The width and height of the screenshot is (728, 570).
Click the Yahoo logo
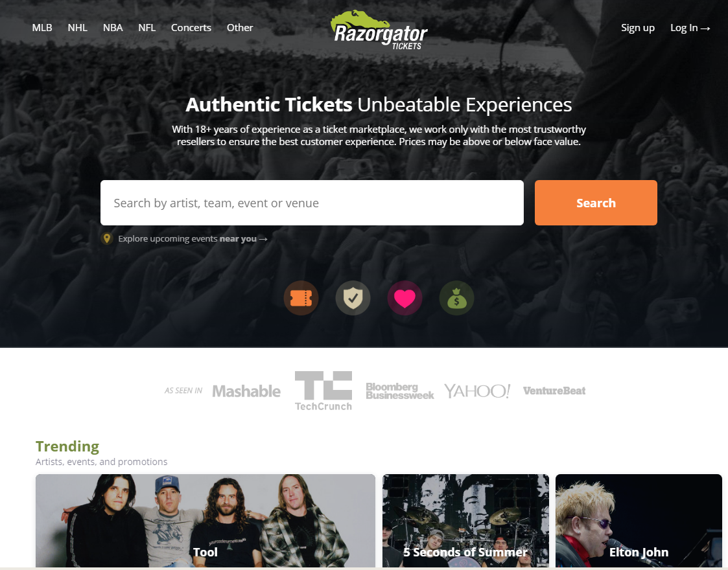(477, 391)
